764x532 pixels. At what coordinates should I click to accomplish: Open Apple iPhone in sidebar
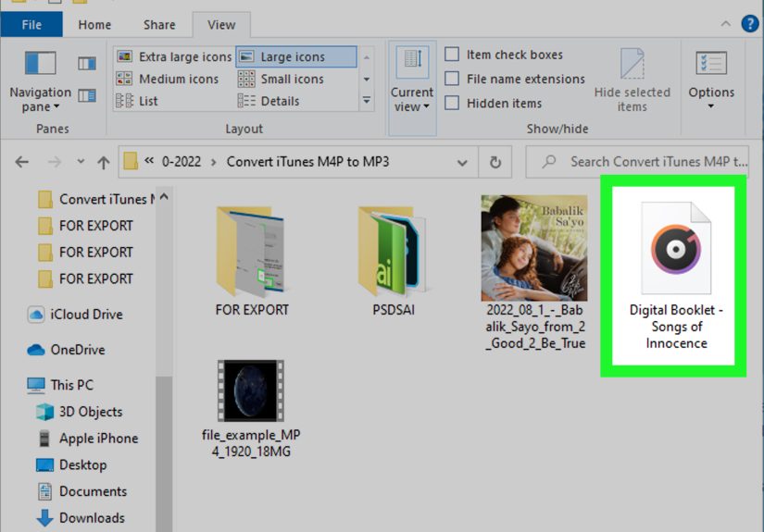tap(88, 438)
